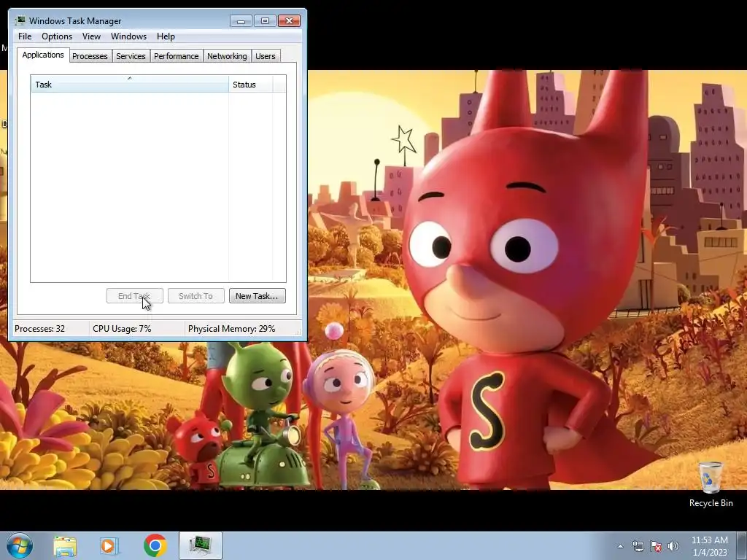The width and height of the screenshot is (747, 560).
Task: Open Google Chrome from the taskbar
Action: pos(155,545)
